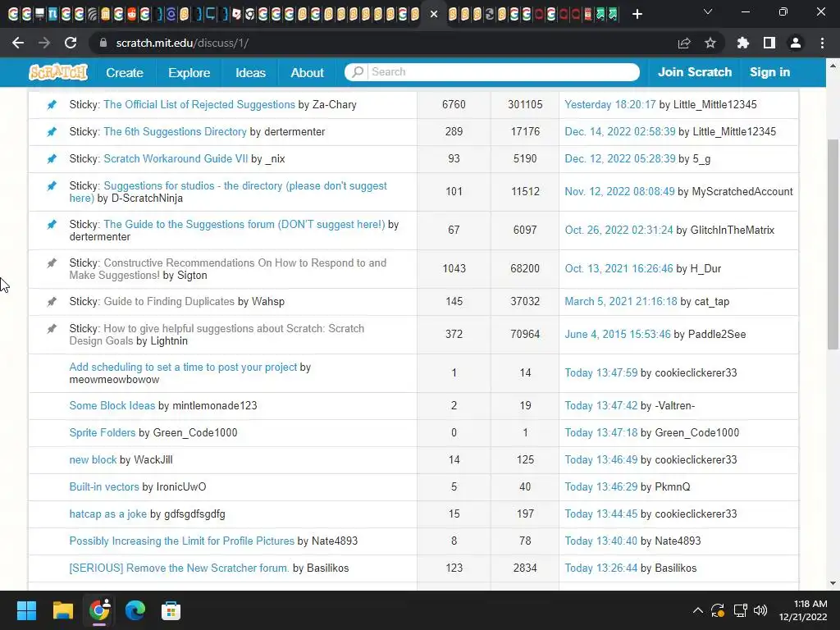Click pin icon of How to give helpful suggestions
This screenshot has height=630, width=840.
coord(52,328)
